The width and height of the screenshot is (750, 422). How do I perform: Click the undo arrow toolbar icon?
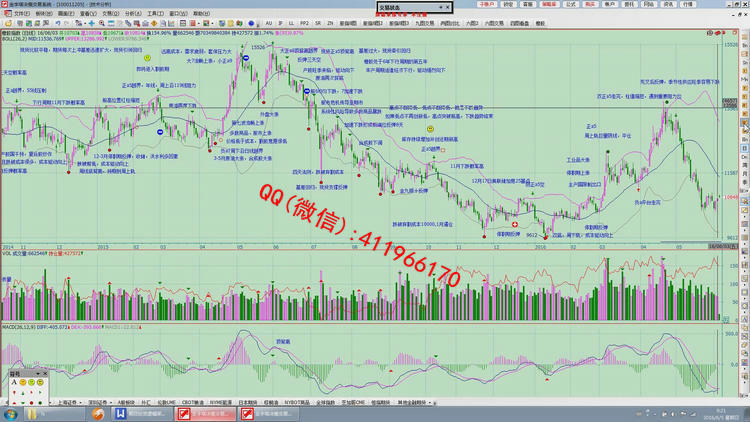[x=58, y=23]
